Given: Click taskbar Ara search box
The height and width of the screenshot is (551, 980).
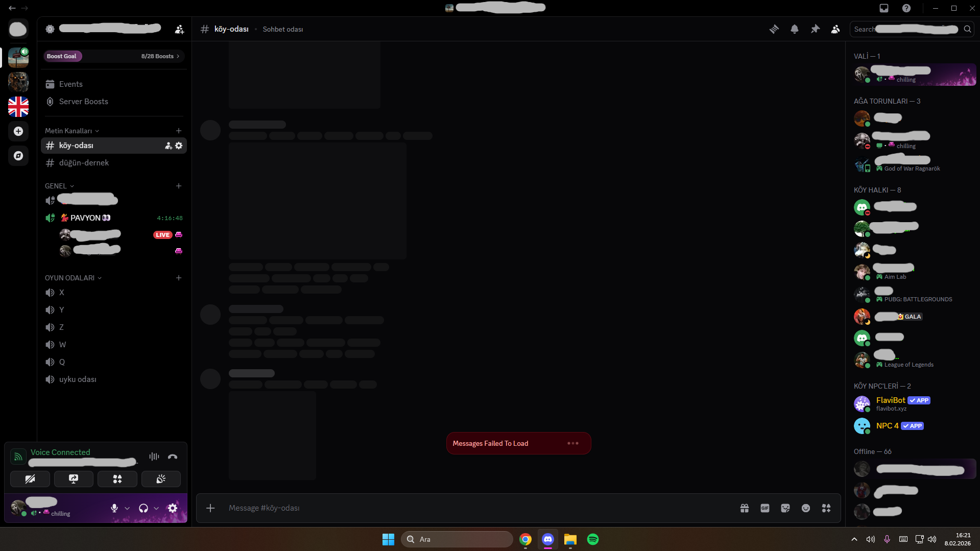Looking at the screenshot, I should pyautogui.click(x=457, y=539).
